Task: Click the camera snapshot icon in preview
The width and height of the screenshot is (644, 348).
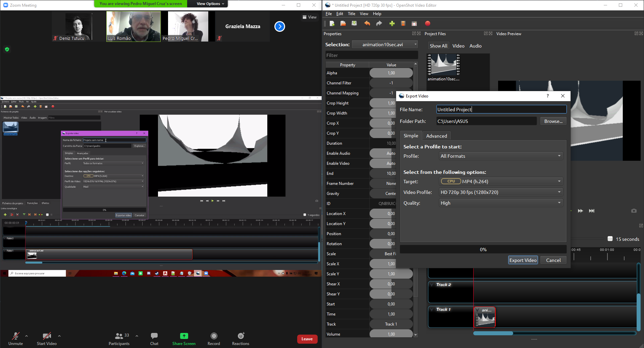Action: [x=634, y=211]
